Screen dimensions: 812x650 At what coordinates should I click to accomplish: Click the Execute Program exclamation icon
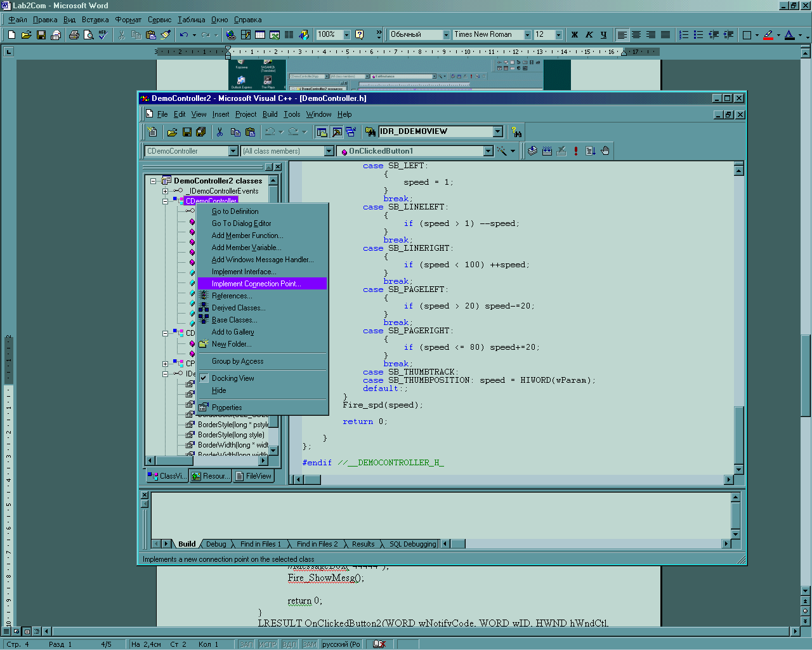576,151
